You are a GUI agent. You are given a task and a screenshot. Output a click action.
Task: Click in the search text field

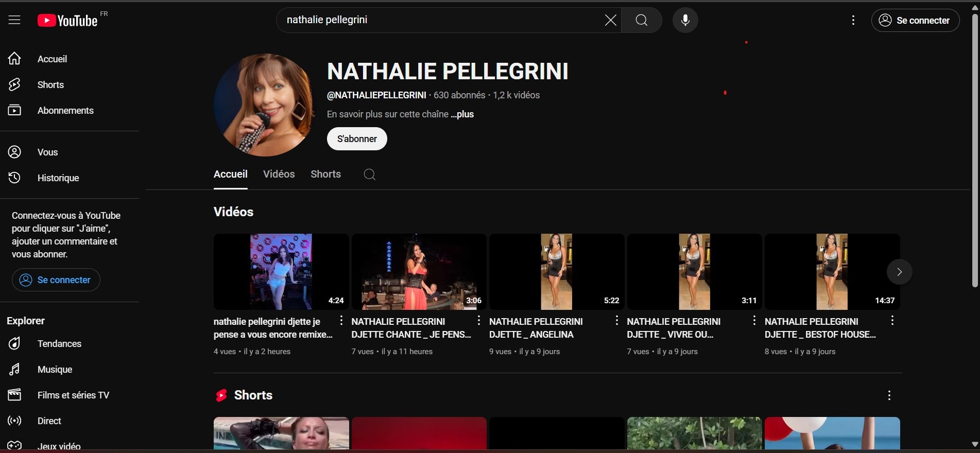443,20
